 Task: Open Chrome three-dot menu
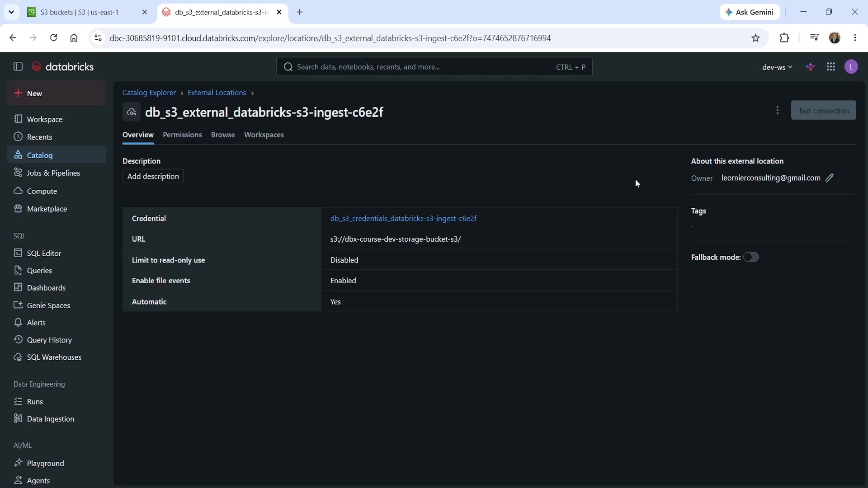[855, 38]
